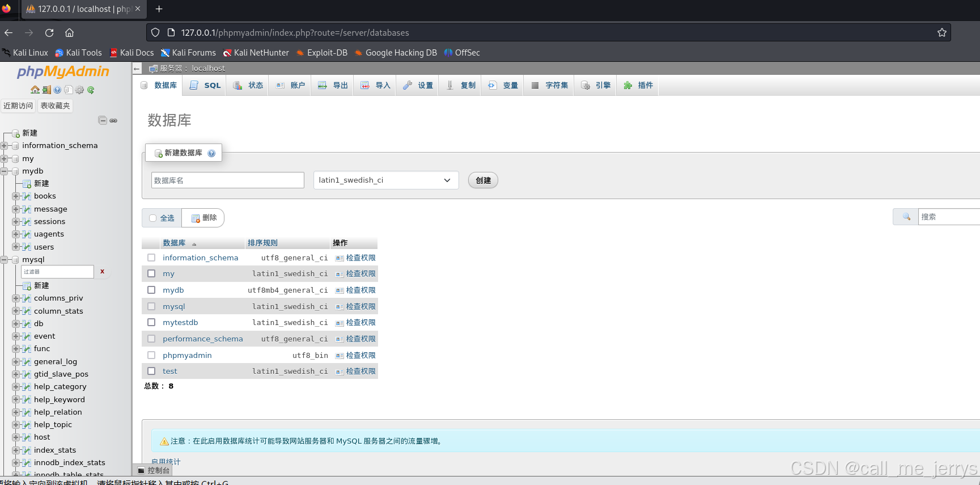Check the test database checkbox
The width and height of the screenshot is (980, 485).
[151, 371]
